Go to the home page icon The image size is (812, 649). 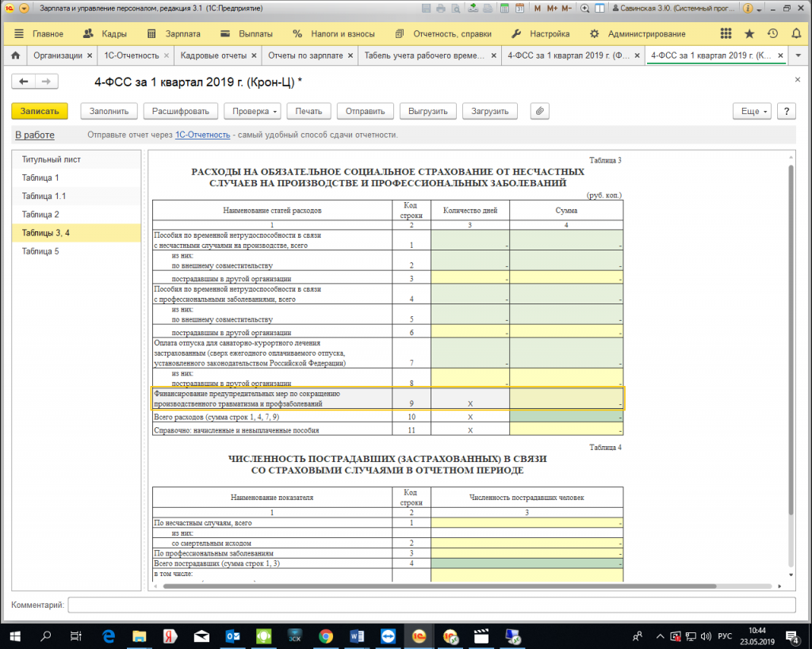tap(14, 56)
